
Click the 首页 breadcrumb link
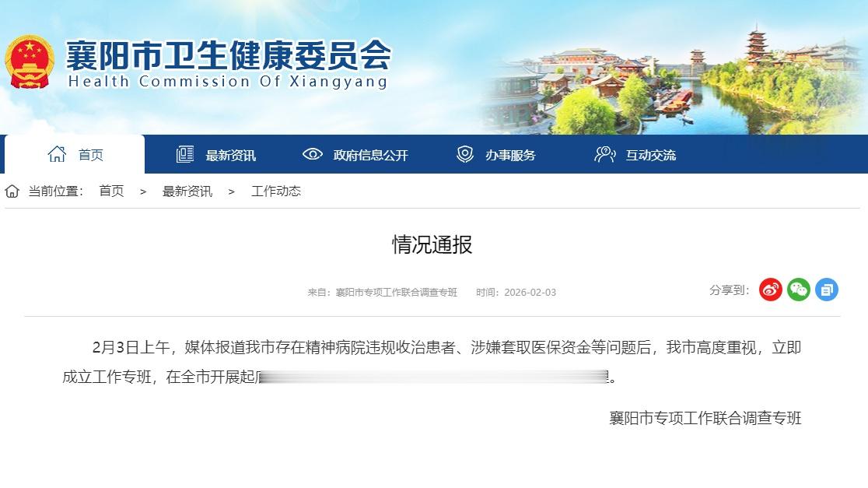110,191
